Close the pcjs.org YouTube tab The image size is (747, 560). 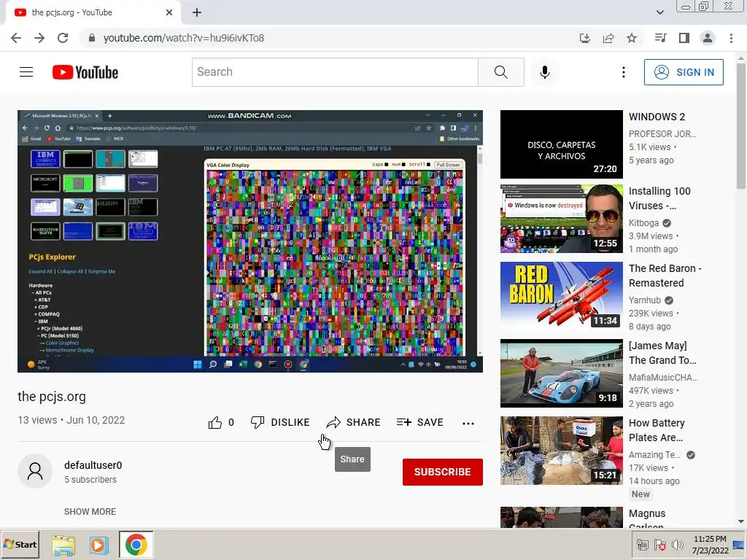(x=169, y=12)
